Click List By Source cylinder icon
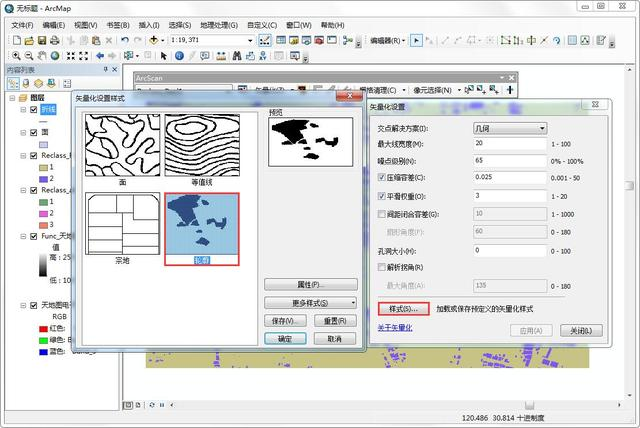Screen dimensions: 640x428 [26, 83]
